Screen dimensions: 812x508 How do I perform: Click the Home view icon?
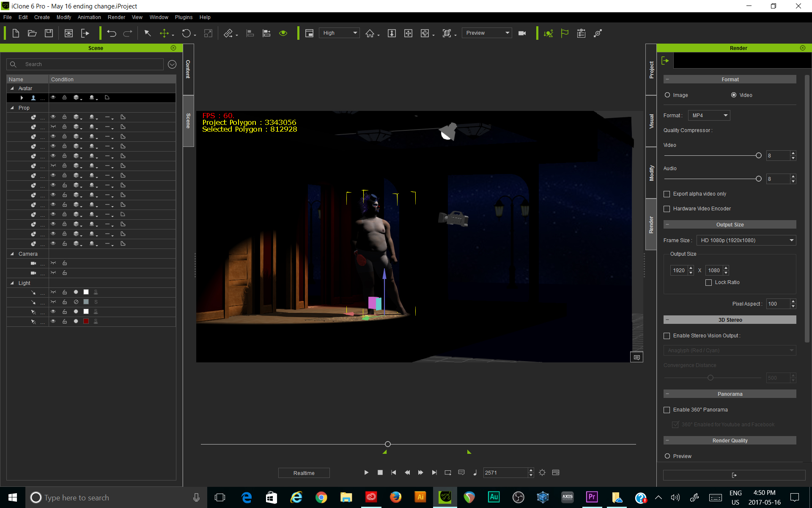(370, 33)
